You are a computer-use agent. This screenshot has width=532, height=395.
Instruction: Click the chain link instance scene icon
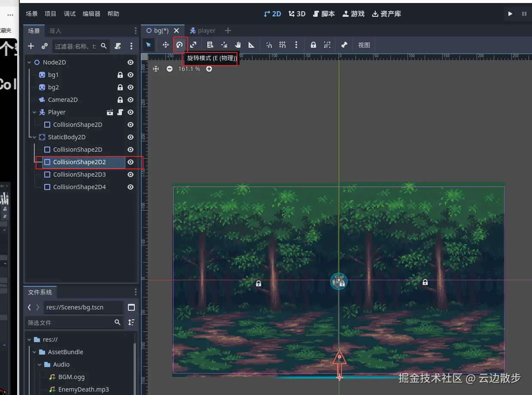click(x=44, y=46)
